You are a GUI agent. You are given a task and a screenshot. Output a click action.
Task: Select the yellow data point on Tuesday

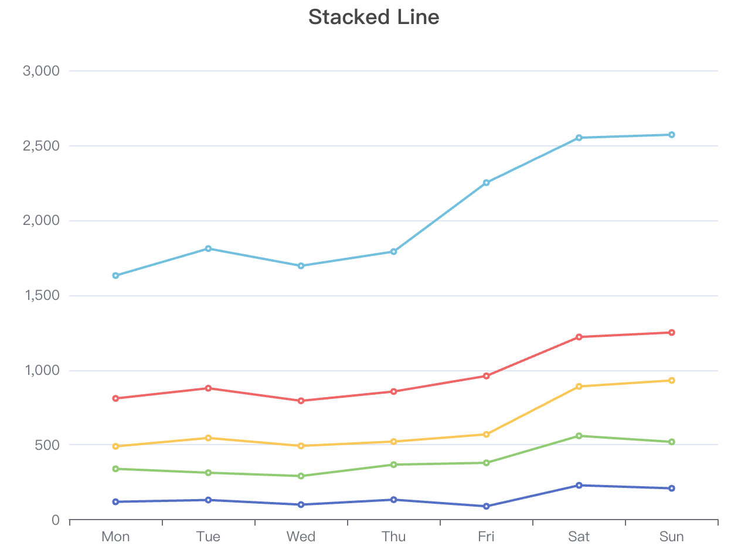click(x=208, y=438)
